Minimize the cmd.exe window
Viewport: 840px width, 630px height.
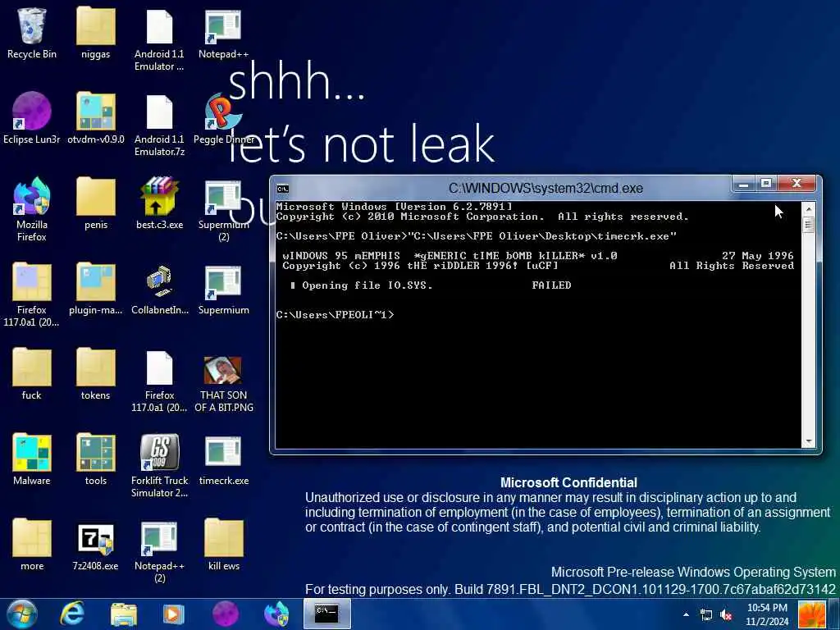click(x=743, y=185)
